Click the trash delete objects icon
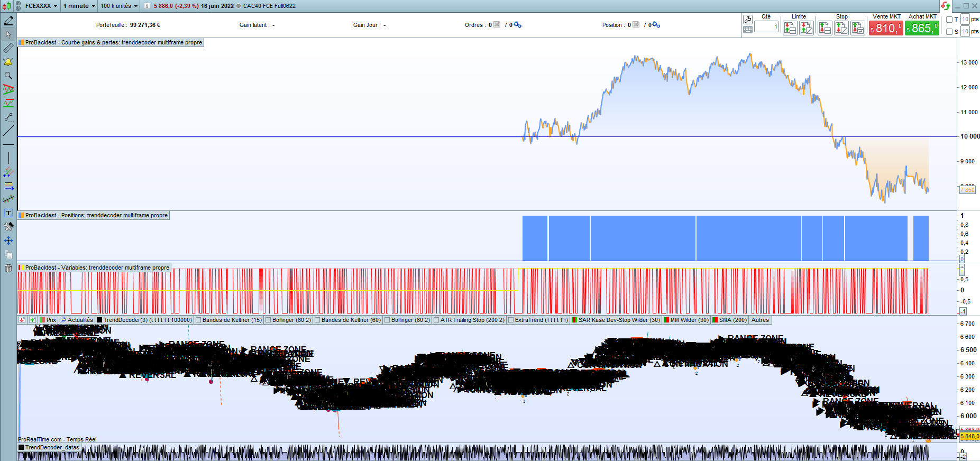The image size is (980, 461). tap(8, 268)
